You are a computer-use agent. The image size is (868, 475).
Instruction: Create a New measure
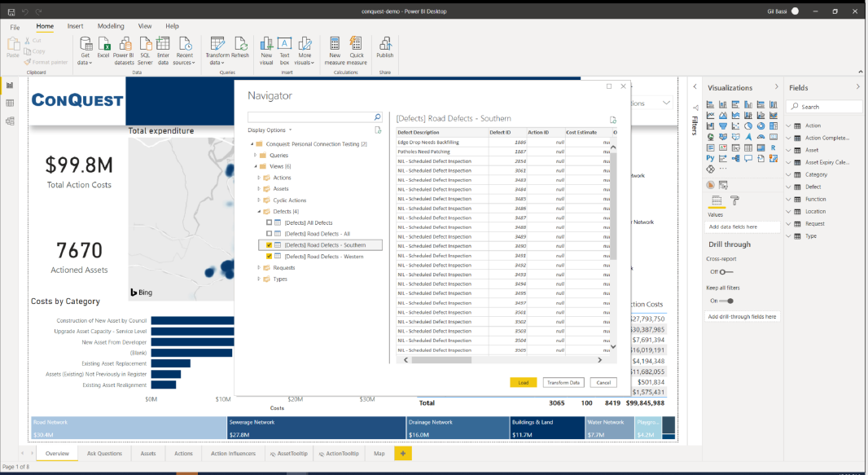(335, 51)
